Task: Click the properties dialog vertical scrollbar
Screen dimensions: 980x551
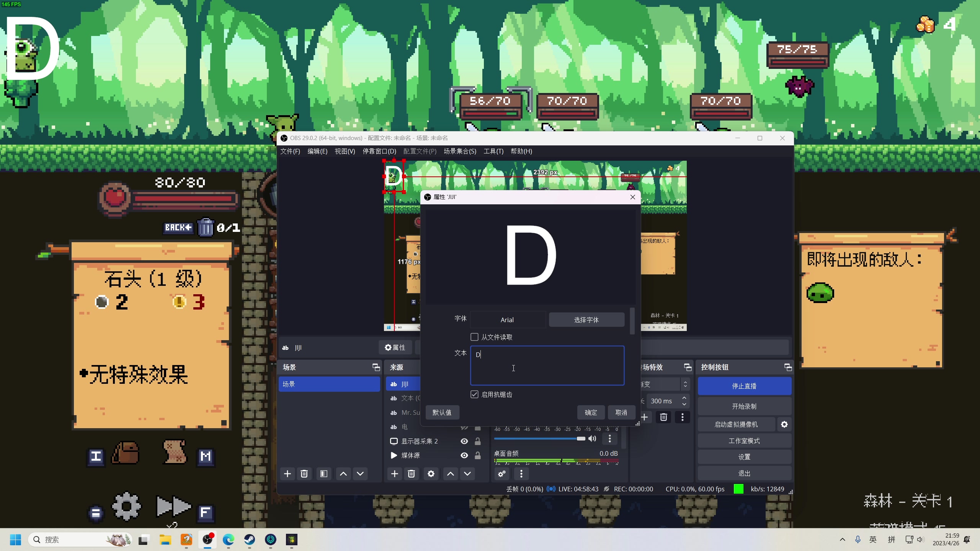Action: coord(632,321)
